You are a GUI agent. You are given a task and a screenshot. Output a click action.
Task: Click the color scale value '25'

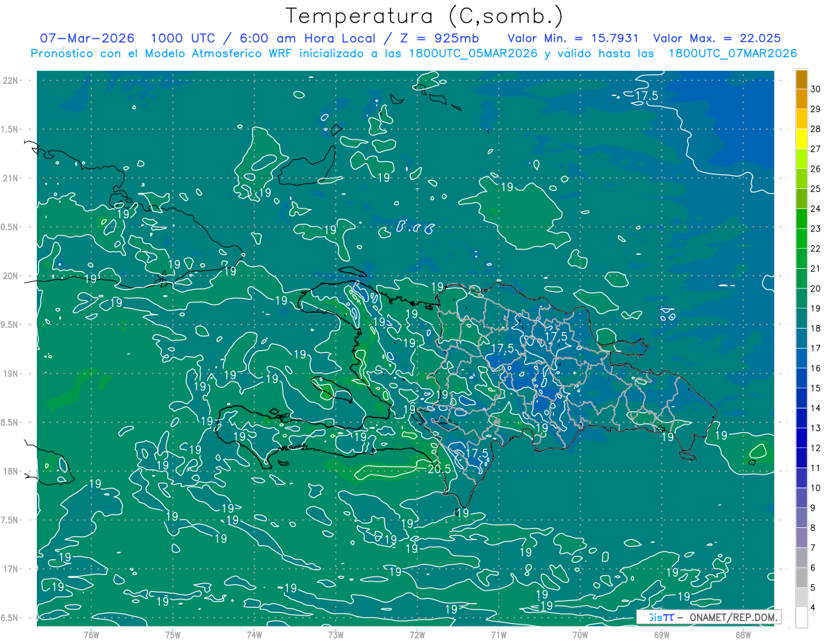[x=816, y=189]
